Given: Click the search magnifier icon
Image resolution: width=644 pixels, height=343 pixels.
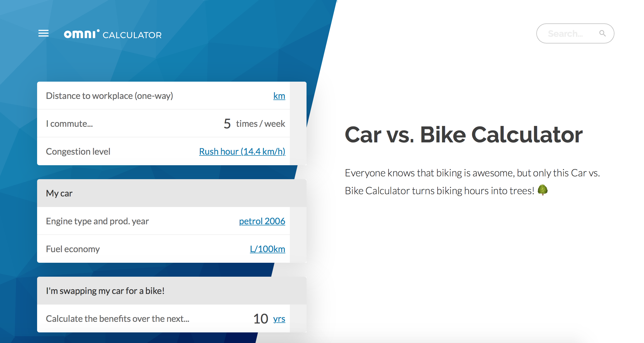Looking at the screenshot, I should point(602,33).
